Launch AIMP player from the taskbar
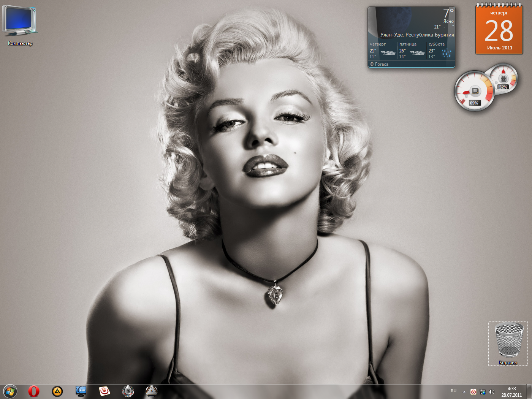 point(57,391)
